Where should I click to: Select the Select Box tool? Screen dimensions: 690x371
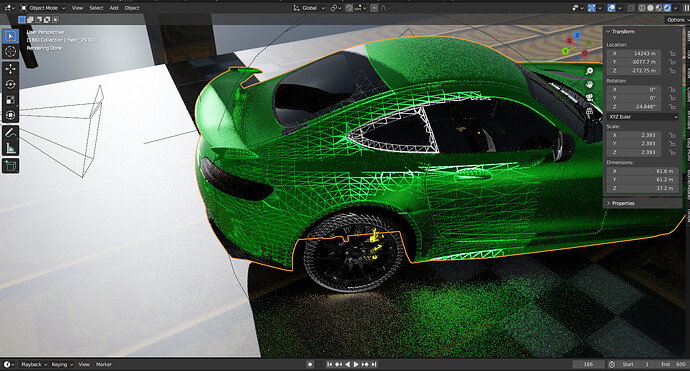[x=11, y=37]
